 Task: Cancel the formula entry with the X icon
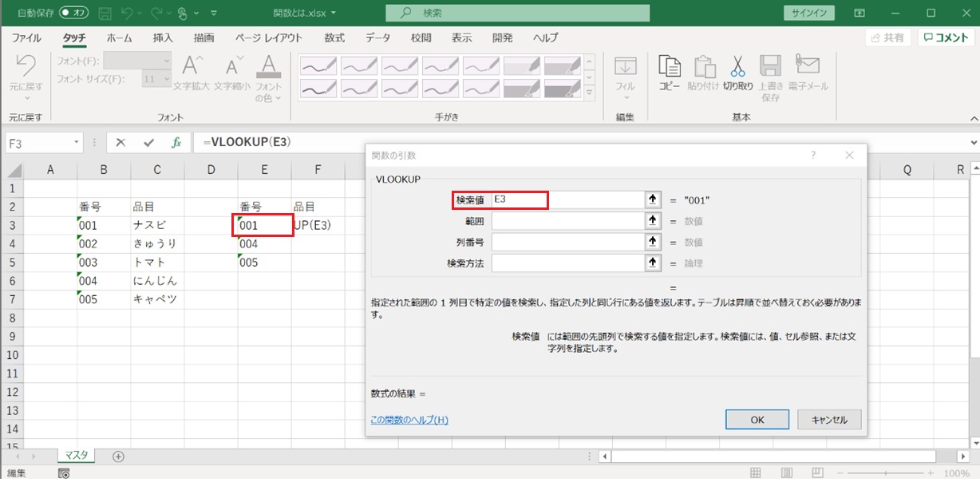pyautogui.click(x=121, y=143)
